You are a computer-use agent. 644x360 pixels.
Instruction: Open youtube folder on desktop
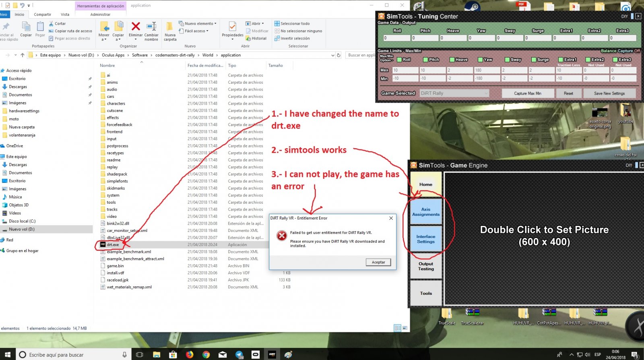point(625,113)
